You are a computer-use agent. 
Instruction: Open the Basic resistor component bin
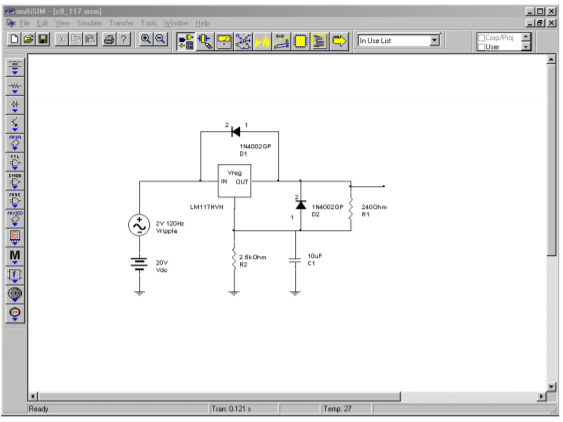coord(15,86)
